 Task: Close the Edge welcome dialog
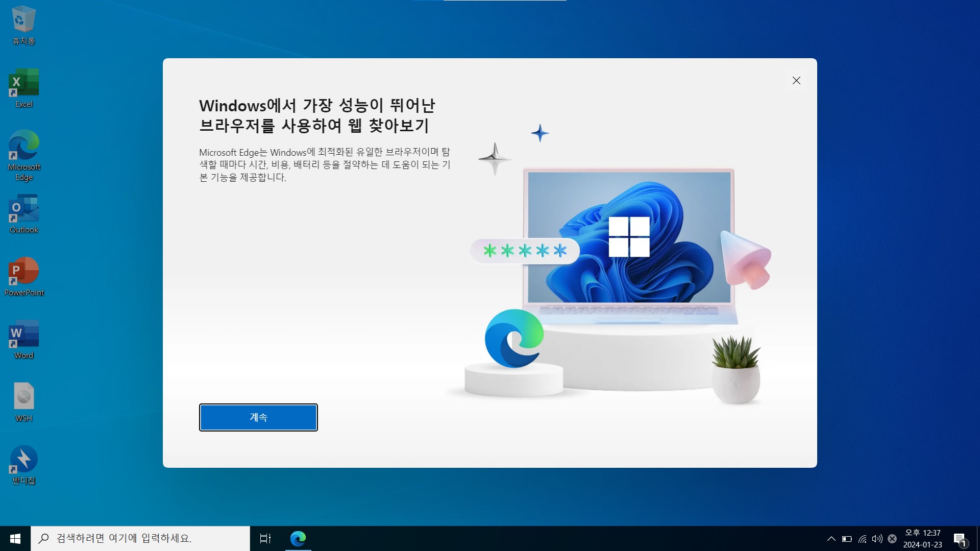pos(796,81)
